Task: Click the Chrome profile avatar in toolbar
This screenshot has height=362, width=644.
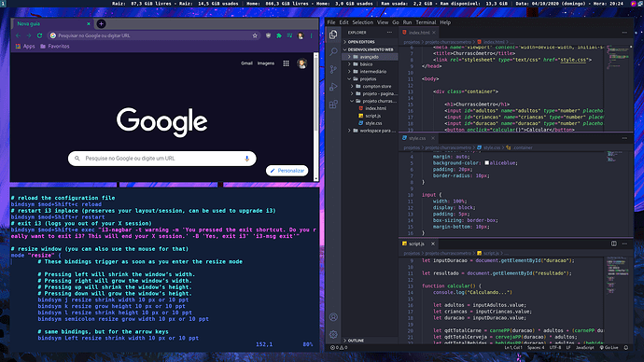Action: [301, 35]
